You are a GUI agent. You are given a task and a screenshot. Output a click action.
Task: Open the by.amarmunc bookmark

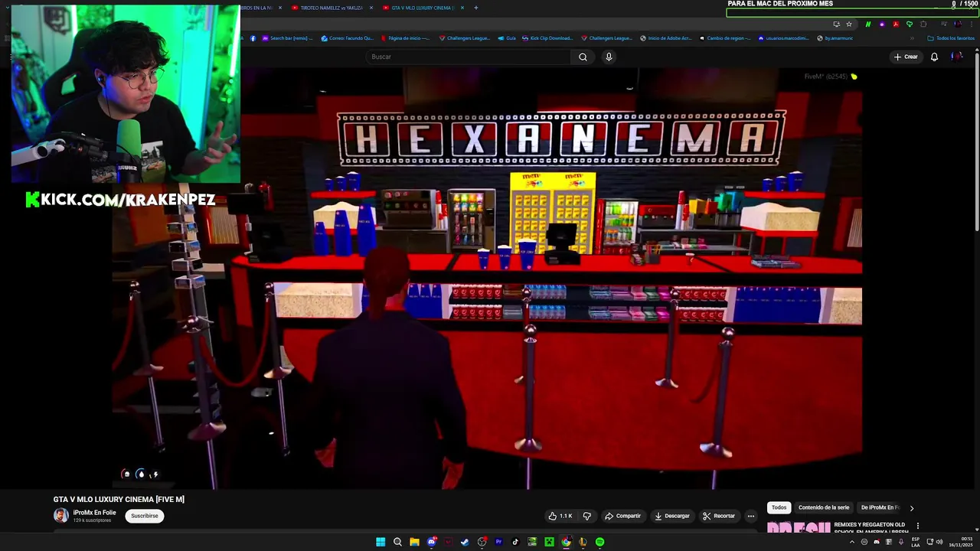click(x=835, y=38)
